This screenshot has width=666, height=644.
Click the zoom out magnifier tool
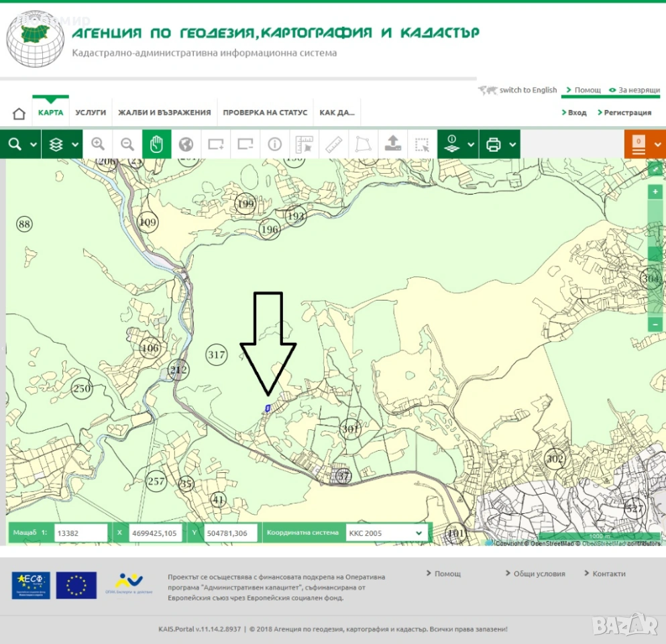pyautogui.click(x=127, y=144)
